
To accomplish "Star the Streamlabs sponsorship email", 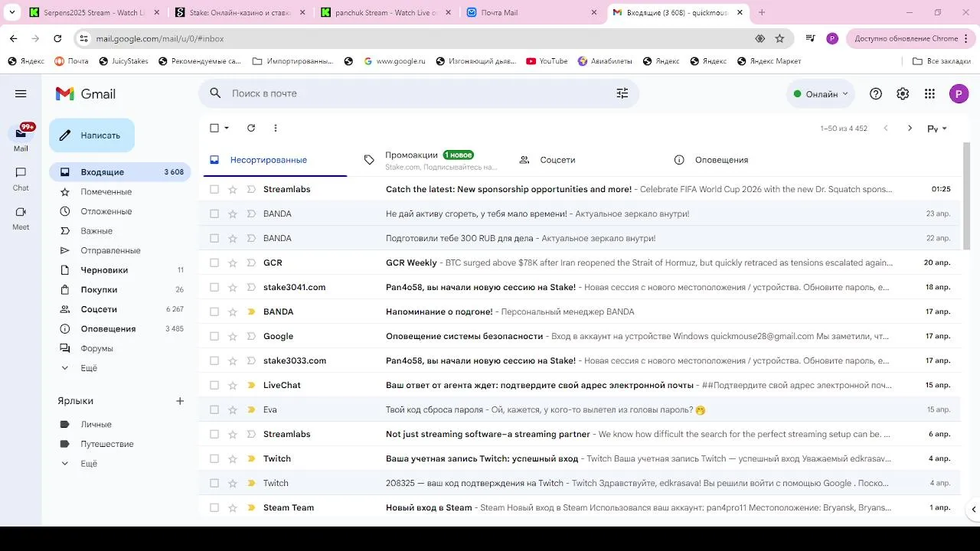I will pos(233,189).
